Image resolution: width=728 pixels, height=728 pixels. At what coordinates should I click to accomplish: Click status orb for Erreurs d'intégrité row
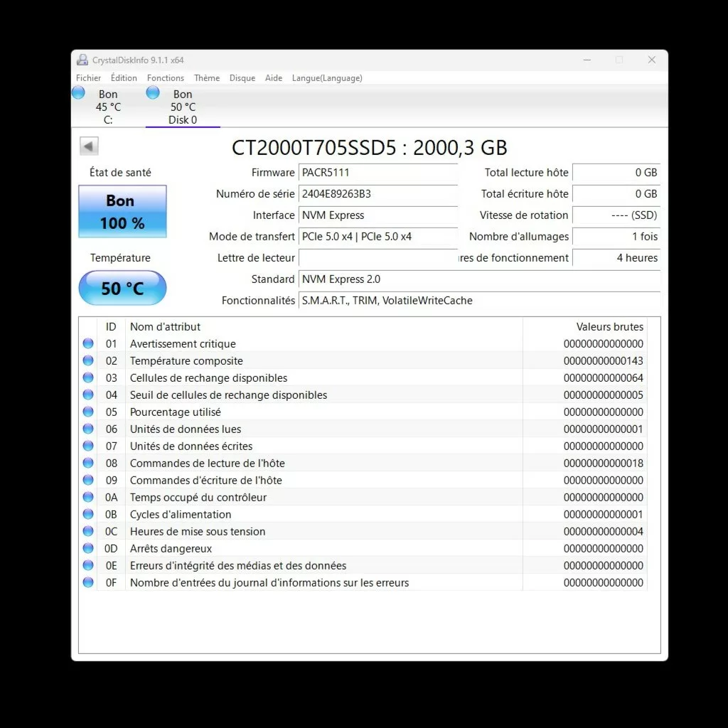point(88,565)
